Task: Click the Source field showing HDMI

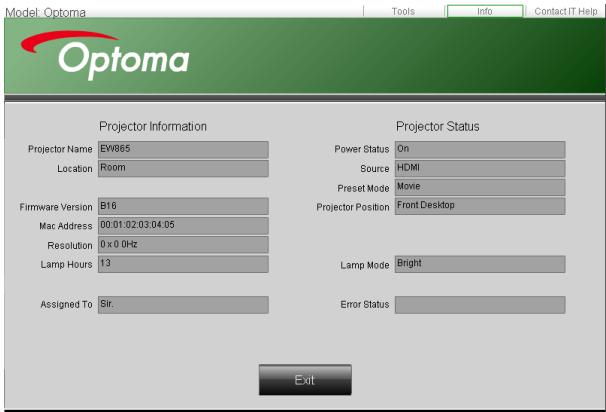Action: (x=480, y=169)
